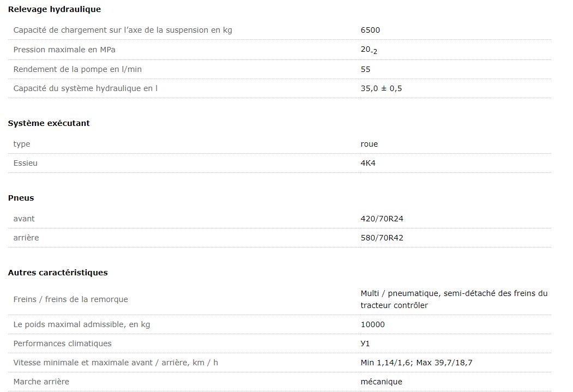Click the 'roue' type value
The height and width of the screenshot is (392, 573).
pyautogui.click(x=369, y=144)
